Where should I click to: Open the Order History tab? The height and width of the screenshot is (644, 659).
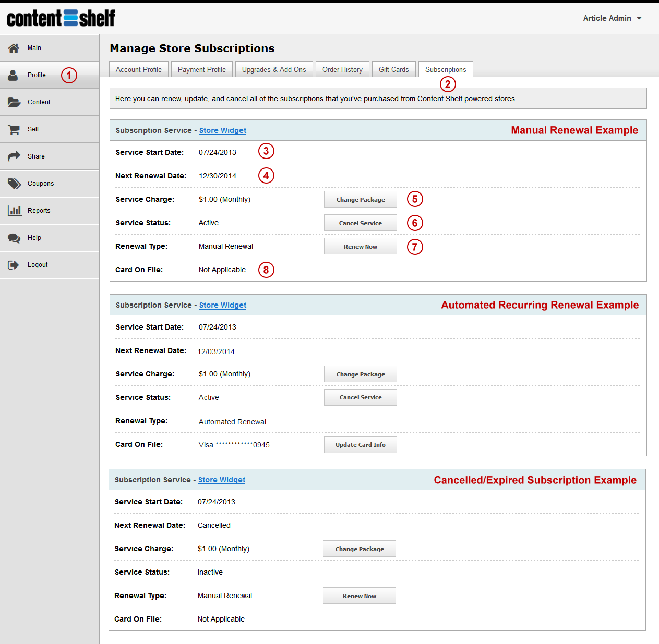pos(342,69)
